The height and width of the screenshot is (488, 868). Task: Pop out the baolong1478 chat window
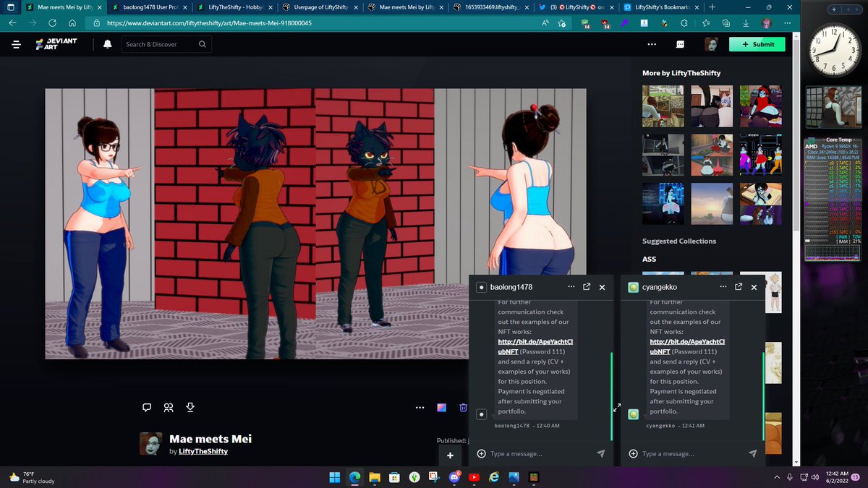[587, 287]
